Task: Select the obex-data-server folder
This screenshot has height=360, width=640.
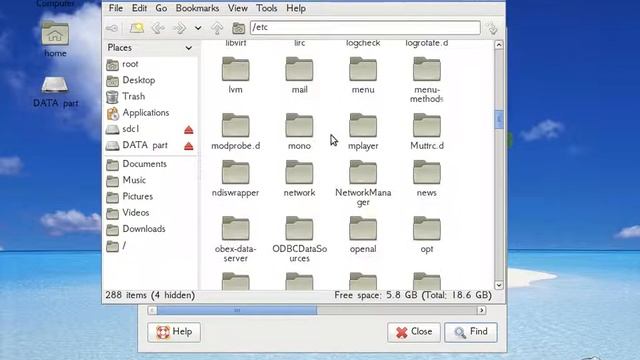Action: click(236, 239)
